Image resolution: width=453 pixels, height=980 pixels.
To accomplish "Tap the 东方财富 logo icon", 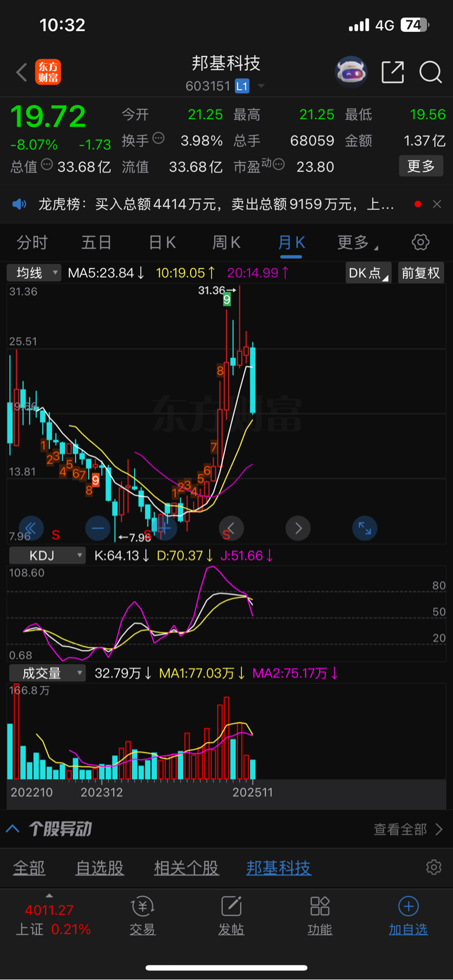I will tap(48, 72).
